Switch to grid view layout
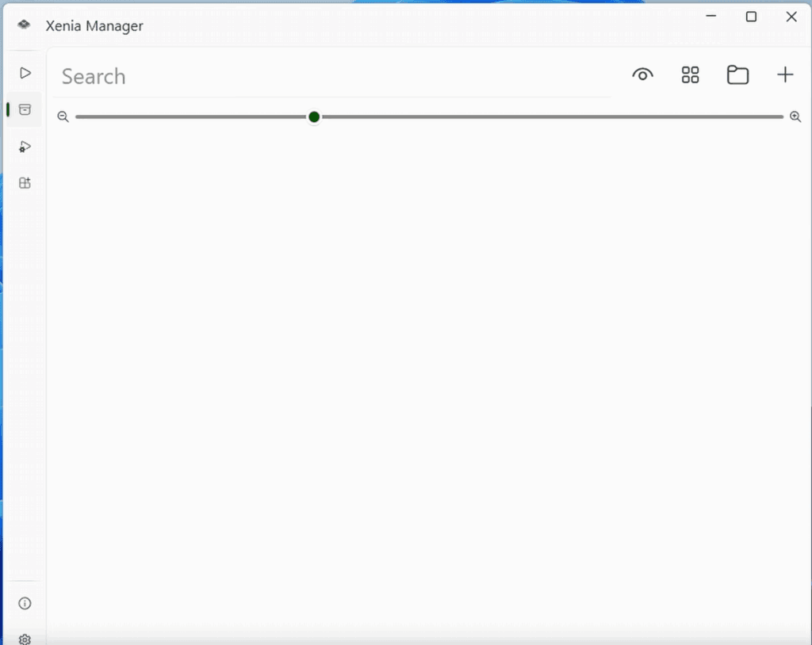Screen dimensions: 812x645 [691, 75]
